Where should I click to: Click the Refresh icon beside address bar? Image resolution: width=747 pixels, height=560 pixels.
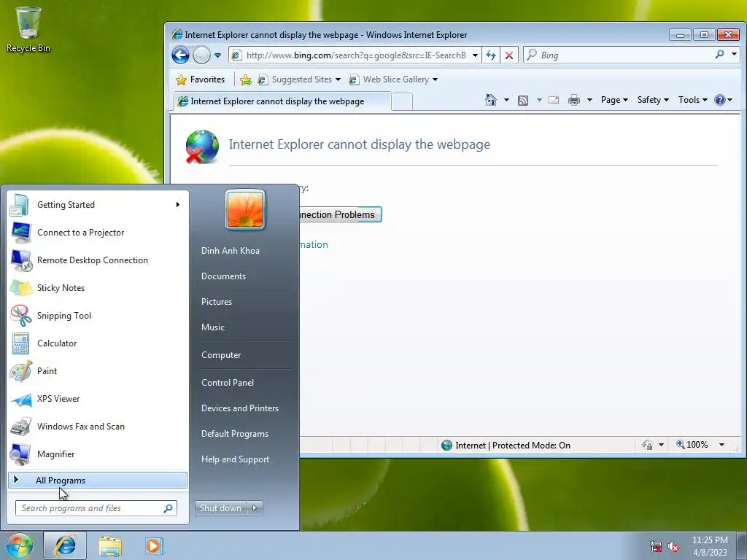491,55
